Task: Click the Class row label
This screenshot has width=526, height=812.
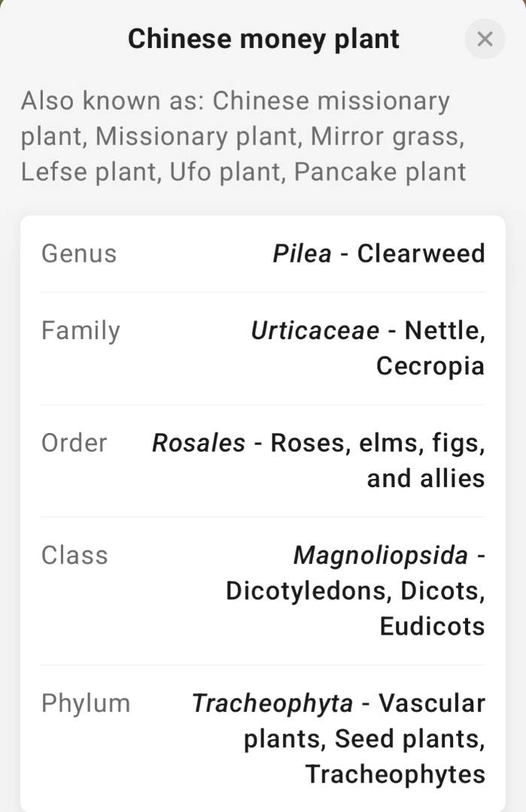Action: pos(74,556)
